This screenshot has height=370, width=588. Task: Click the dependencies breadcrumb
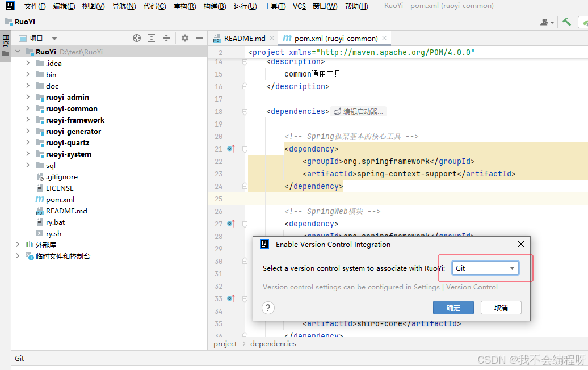(273, 344)
